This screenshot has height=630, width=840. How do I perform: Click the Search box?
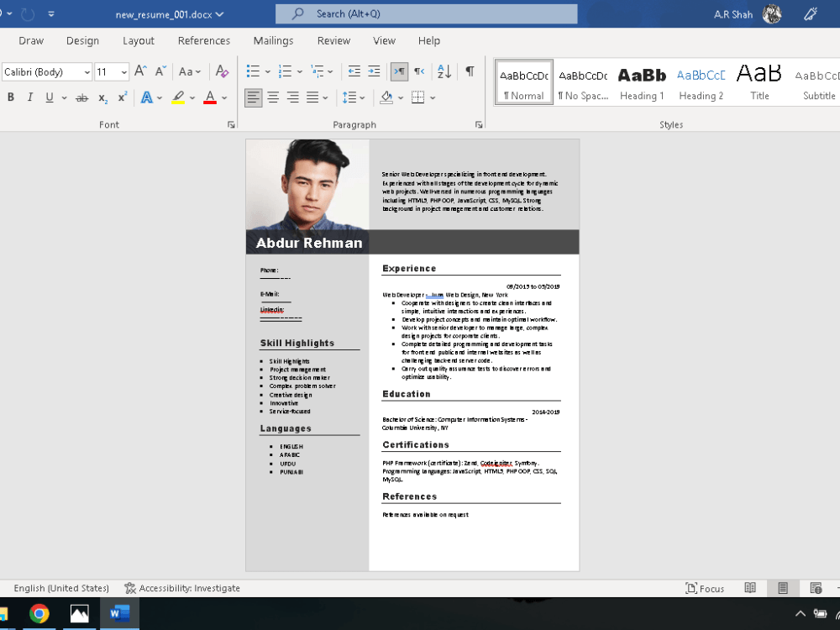[427, 14]
